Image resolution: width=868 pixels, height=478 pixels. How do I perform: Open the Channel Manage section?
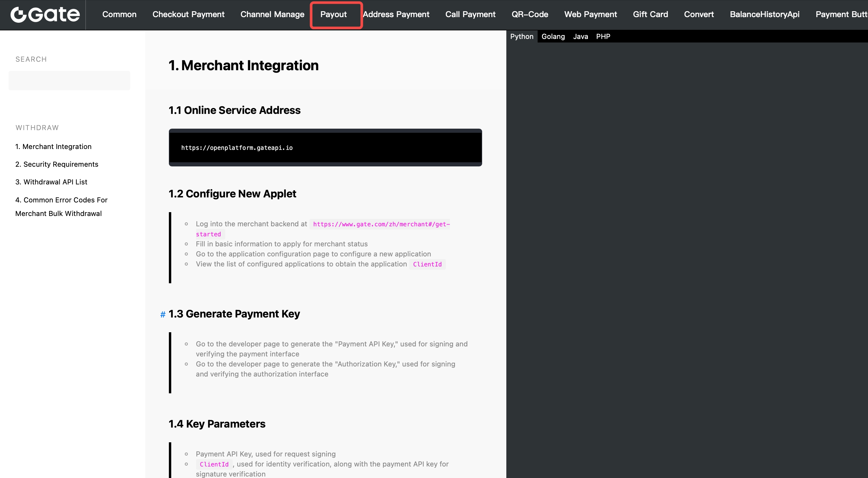tap(272, 14)
